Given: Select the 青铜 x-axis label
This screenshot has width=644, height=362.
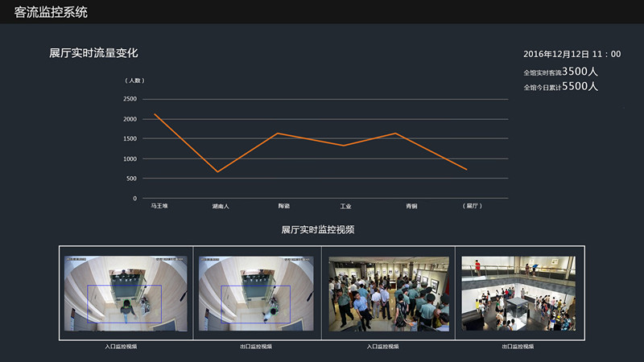Looking at the screenshot, I should (411, 207).
